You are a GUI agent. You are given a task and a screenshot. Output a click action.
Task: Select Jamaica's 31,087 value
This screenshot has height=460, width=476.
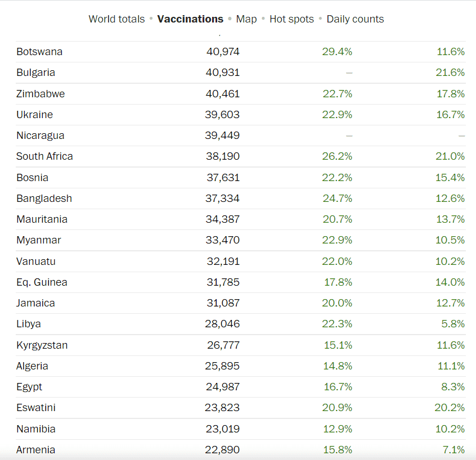(223, 303)
